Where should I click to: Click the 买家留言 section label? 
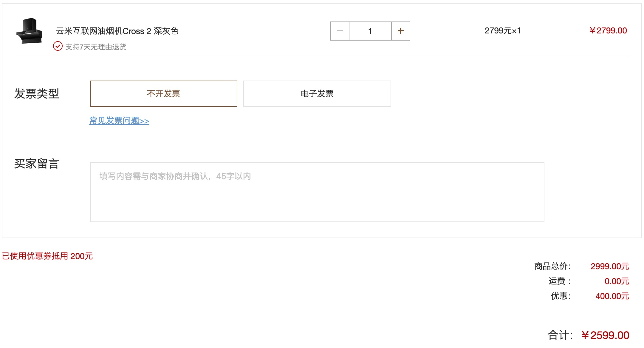pos(37,164)
